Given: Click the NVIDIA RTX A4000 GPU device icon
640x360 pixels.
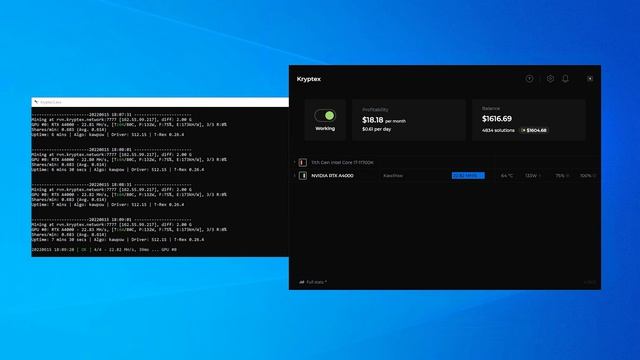Looking at the screenshot, I should [302, 176].
